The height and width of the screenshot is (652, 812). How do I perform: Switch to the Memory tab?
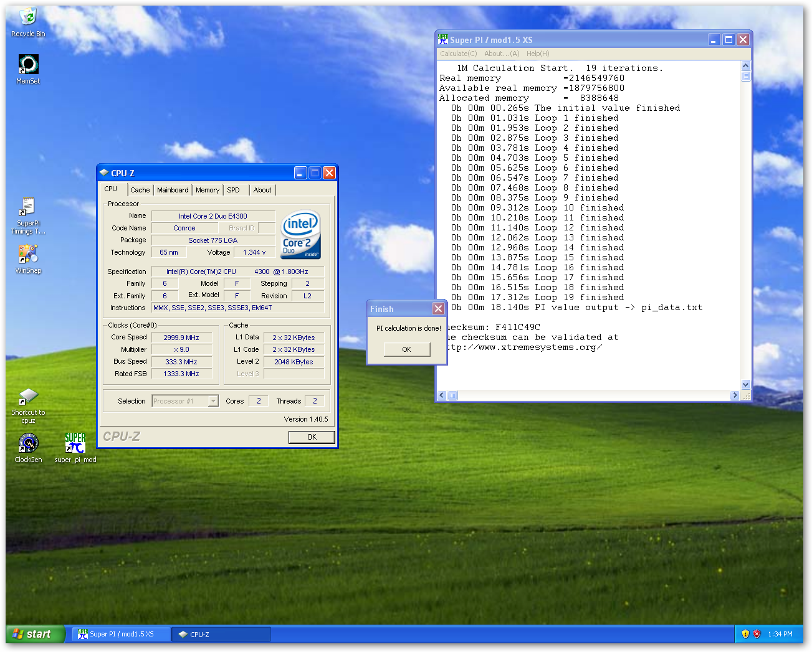208,190
